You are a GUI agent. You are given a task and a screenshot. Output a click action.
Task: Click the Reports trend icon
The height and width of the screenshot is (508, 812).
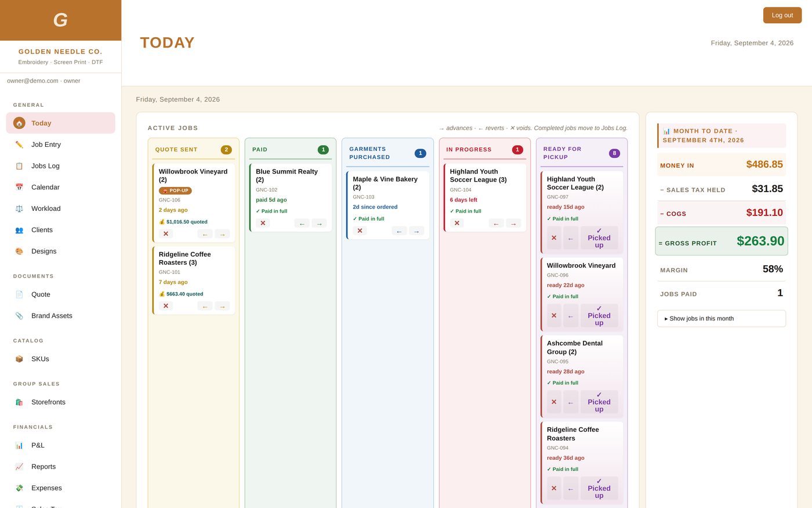19,467
